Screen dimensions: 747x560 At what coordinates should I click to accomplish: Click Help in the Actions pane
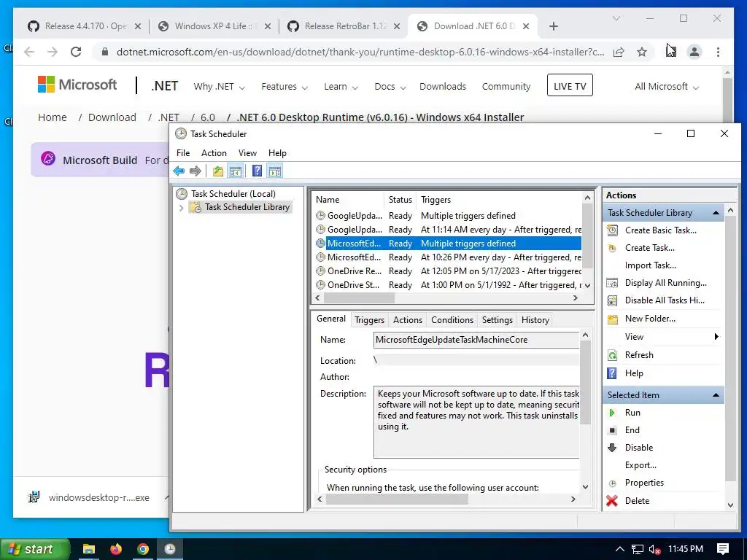tap(634, 373)
